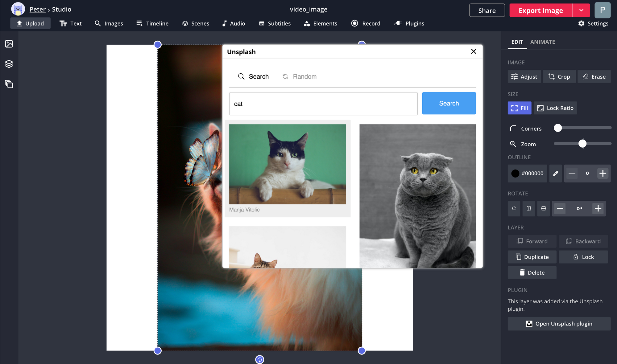The height and width of the screenshot is (364, 617).
Task: Click the flip horizontal icon
Action: [x=529, y=209]
